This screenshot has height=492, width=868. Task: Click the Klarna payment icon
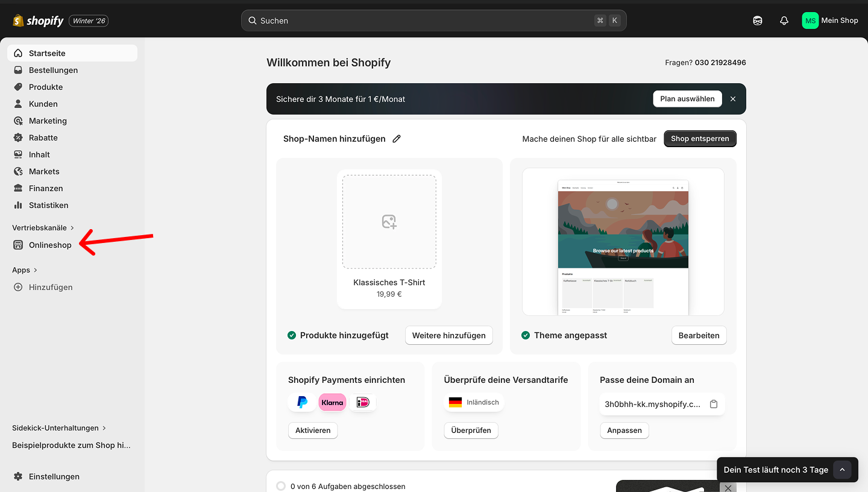coord(332,402)
